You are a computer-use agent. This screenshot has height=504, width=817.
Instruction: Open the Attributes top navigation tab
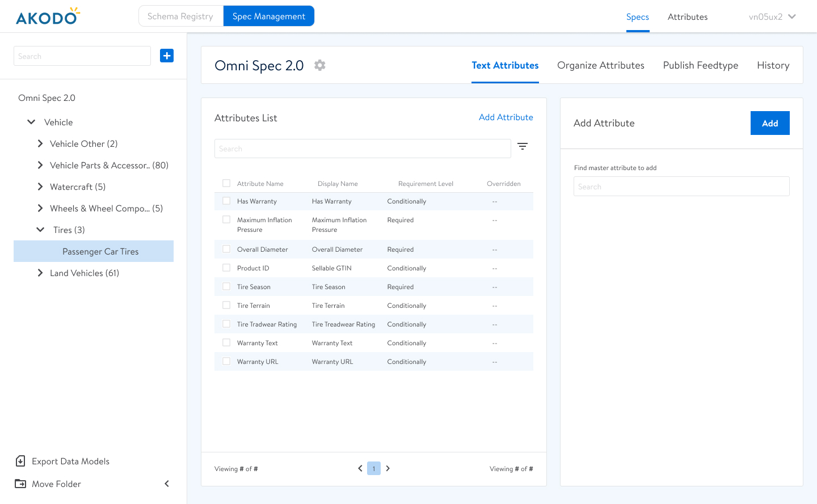point(688,17)
